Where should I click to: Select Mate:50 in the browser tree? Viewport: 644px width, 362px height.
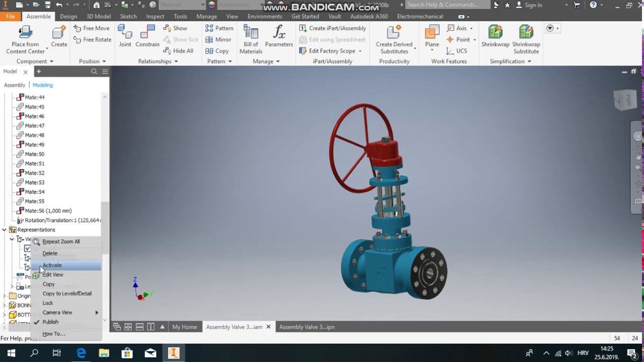(x=35, y=154)
